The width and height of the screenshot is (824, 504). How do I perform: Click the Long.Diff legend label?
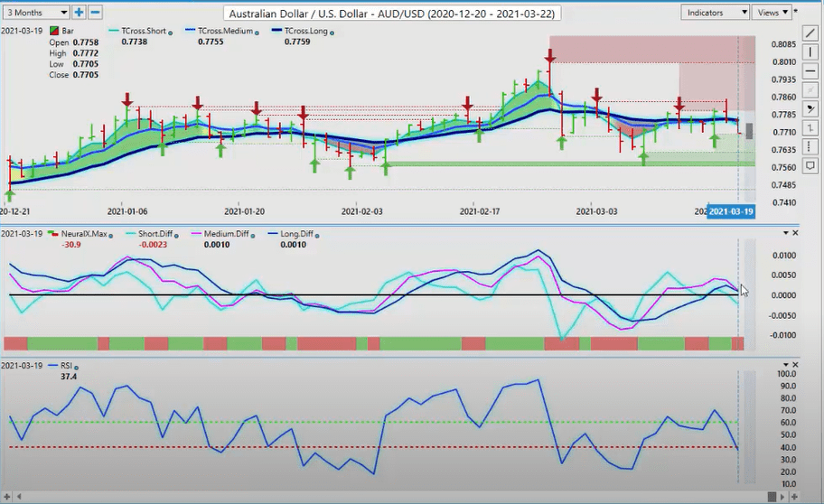coord(297,234)
